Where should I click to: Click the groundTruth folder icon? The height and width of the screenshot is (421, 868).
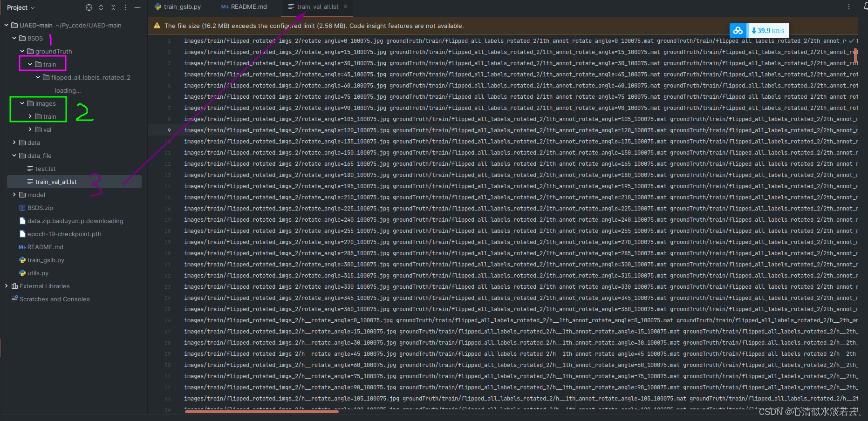[x=30, y=51]
